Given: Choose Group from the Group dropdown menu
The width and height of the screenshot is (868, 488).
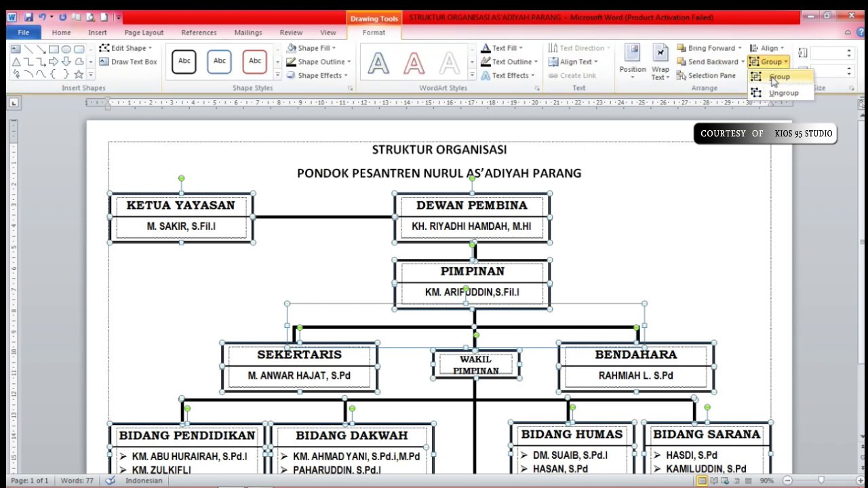Looking at the screenshot, I should [781, 77].
